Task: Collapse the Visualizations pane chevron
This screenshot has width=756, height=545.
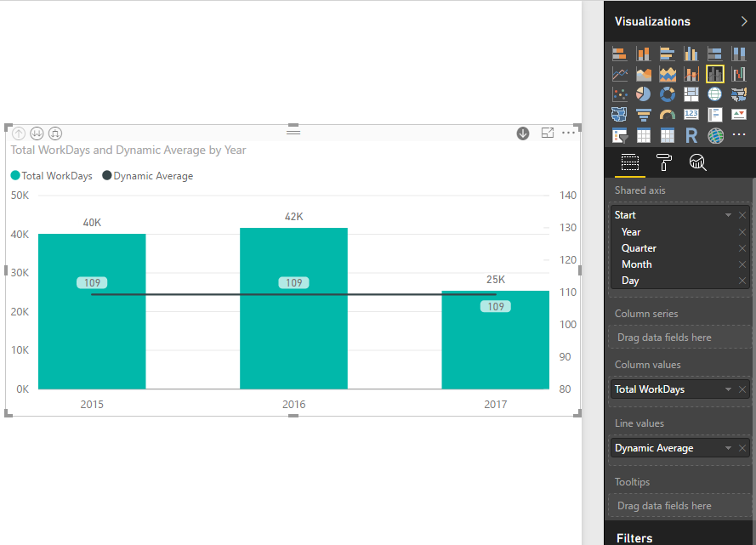Action: (x=744, y=21)
